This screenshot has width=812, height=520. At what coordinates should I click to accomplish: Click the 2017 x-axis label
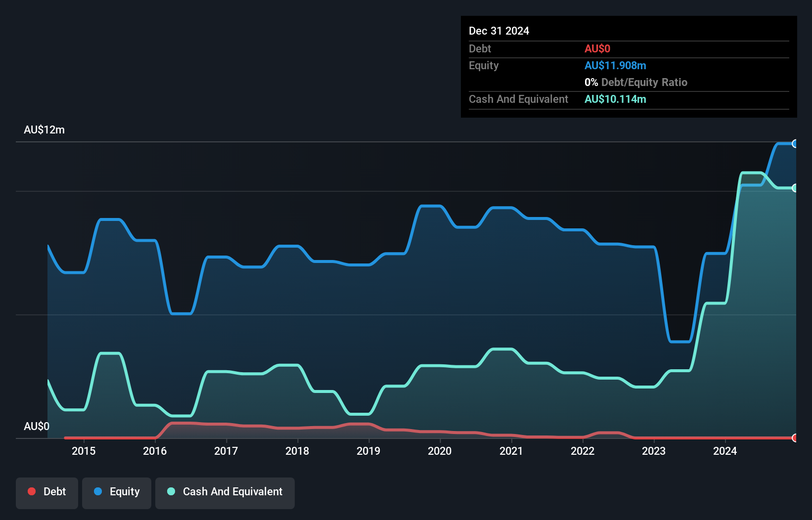click(x=226, y=451)
